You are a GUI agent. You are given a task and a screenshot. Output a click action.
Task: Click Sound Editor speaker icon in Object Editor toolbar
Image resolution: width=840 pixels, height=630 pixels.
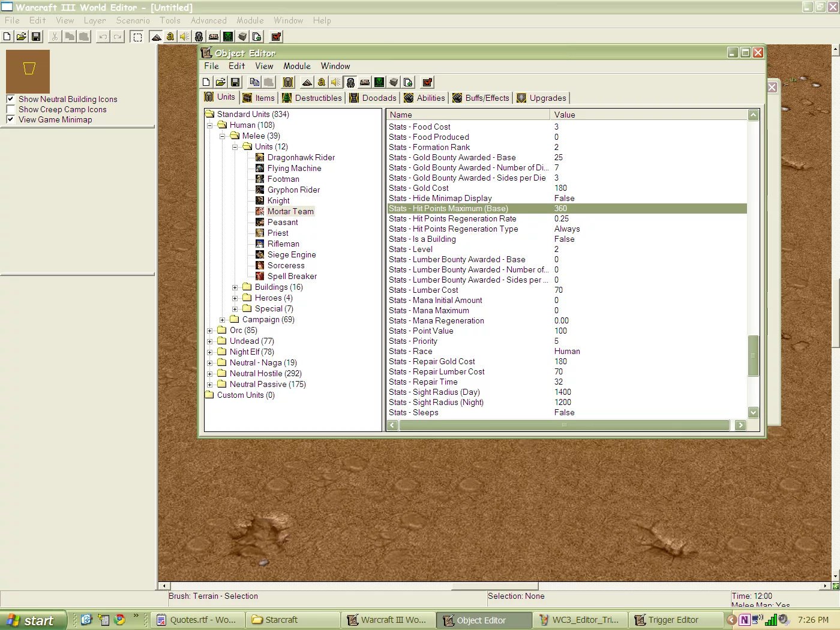pos(336,82)
